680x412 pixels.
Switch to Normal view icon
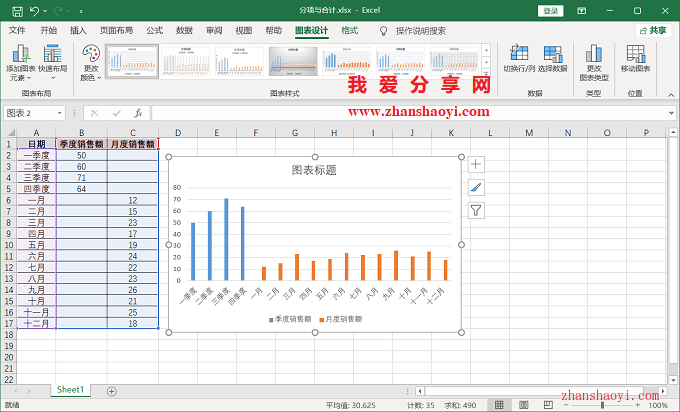point(499,405)
